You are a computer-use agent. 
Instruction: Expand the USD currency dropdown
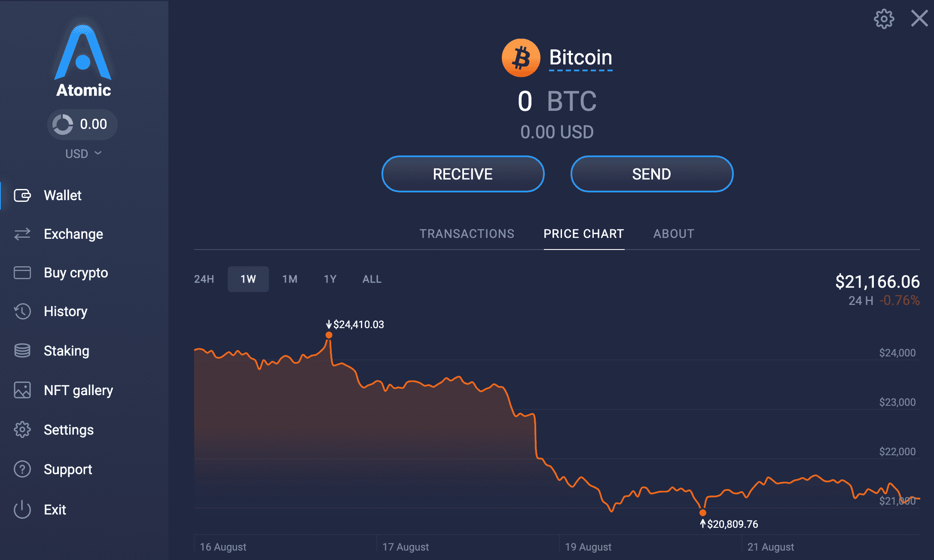(83, 154)
